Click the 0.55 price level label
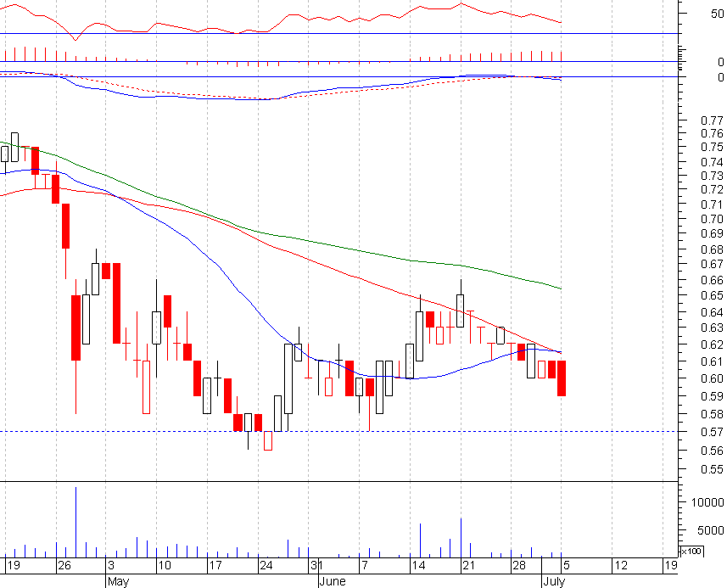 point(712,469)
